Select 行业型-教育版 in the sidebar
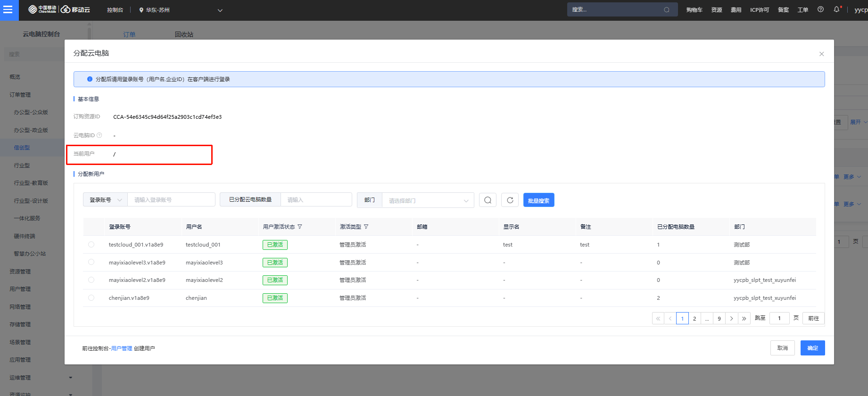Viewport: 868px width, 396px height. point(31,183)
